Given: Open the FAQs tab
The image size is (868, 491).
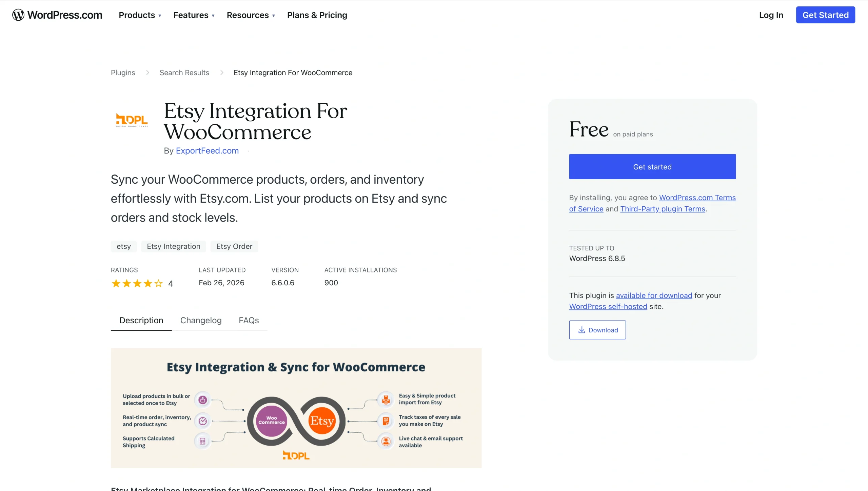Looking at the screenshot, I should tap(249, 320).
